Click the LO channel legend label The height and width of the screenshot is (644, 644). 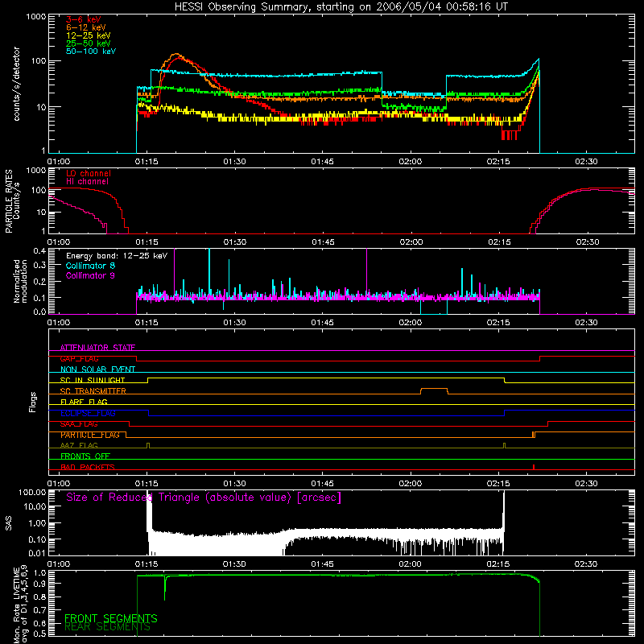89,173
